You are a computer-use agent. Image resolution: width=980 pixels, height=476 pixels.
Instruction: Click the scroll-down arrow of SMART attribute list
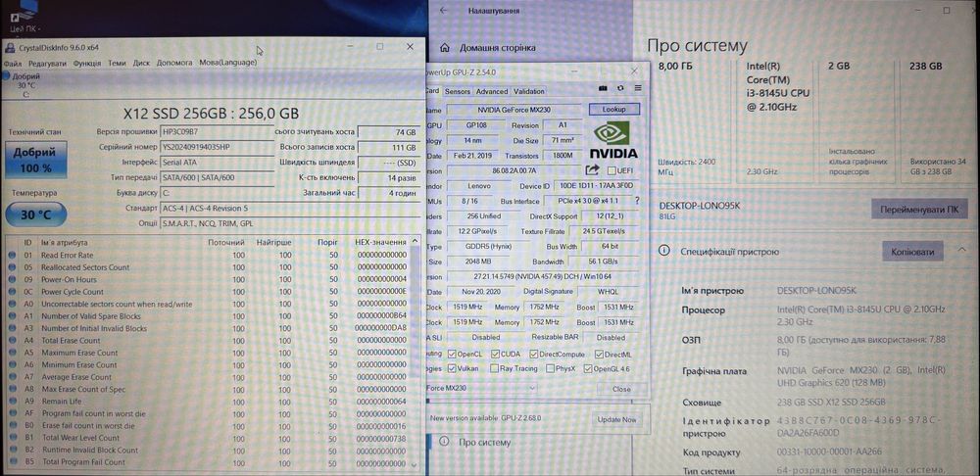(x=415, y=464)
